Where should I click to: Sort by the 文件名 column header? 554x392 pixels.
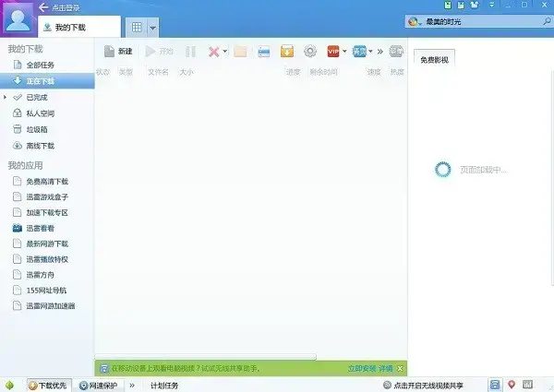[158, 72]
